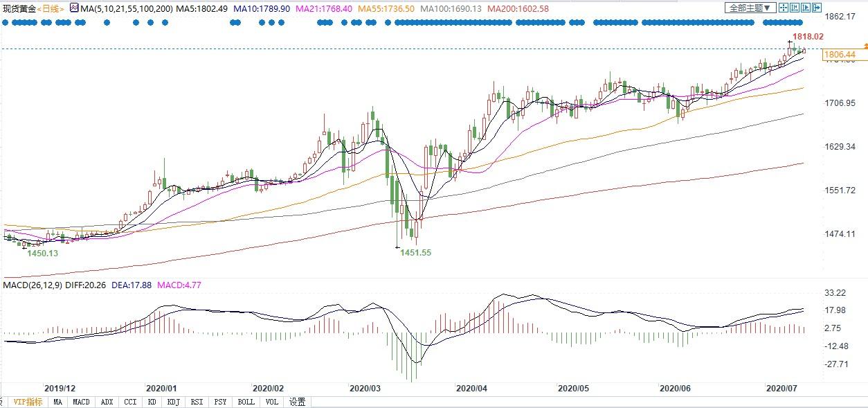Click the 1818.02 high price marker
This screenshot has height=408, width=868.
pos(807,36)
